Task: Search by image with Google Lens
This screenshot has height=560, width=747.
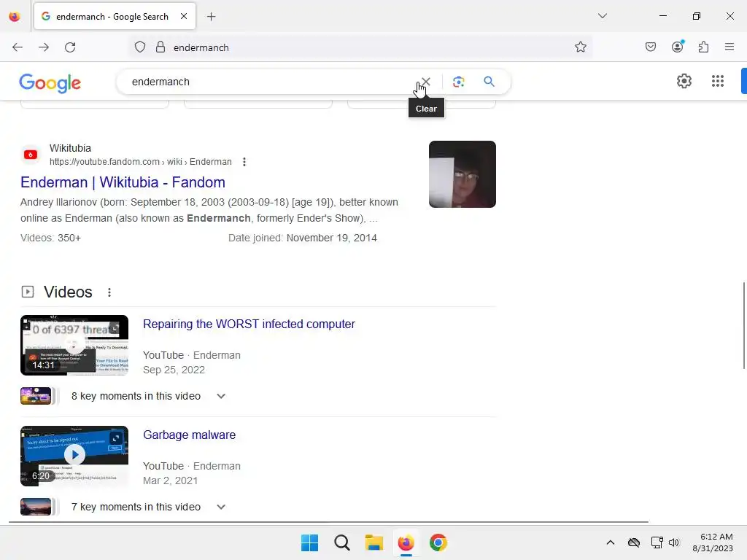Action: tap(458, 82)
